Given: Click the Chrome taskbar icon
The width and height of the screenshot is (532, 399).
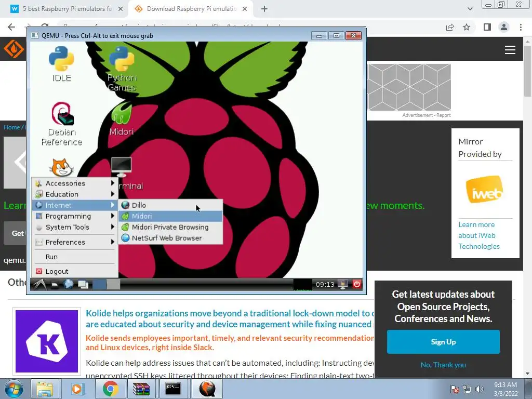Looking at the screenshot, I should pyautogui.click(x=110, y=389).
